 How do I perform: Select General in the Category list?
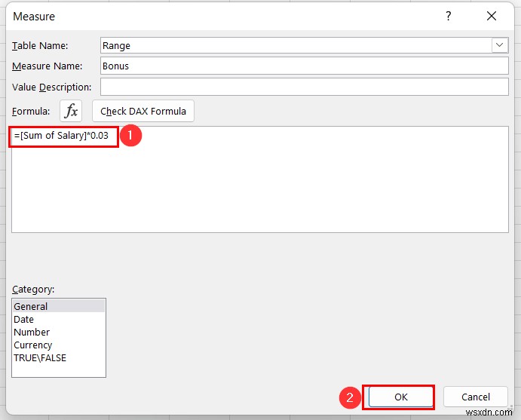(x=59, y=306)
